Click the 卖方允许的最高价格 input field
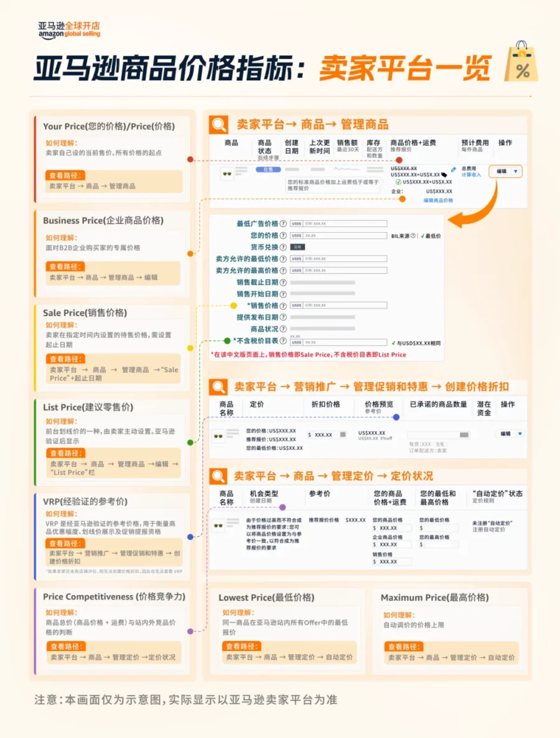 (x=339, y=271)
